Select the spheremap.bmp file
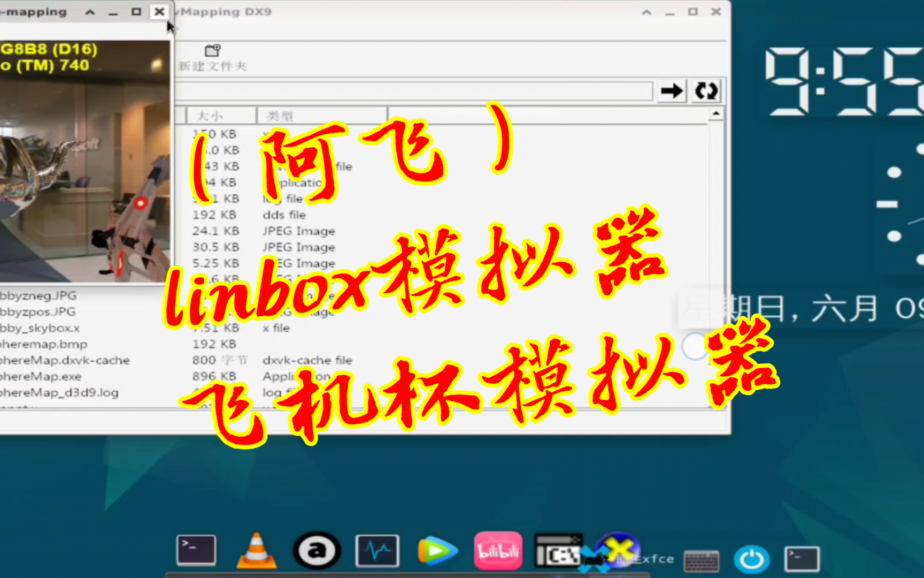The image size is (924, 578). (43, 344)
